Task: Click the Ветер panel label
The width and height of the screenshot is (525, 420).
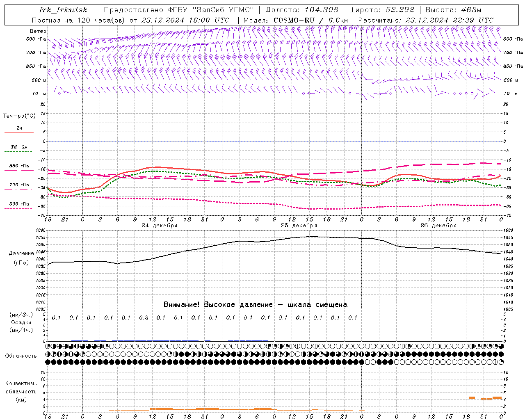Action: [38, 31]
